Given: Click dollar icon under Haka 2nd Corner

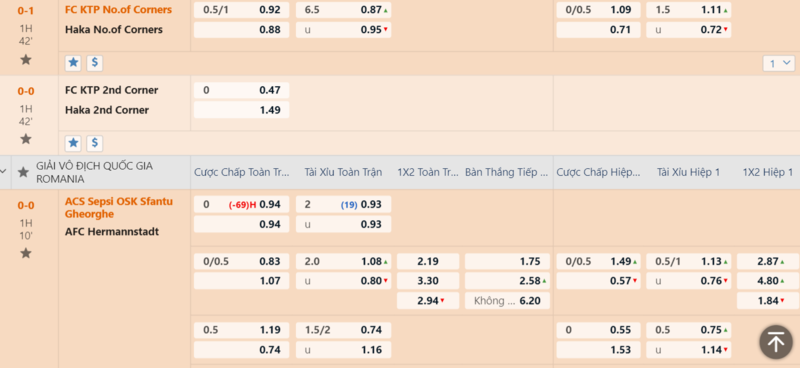Looking at the screenshot, I should 94,143.
